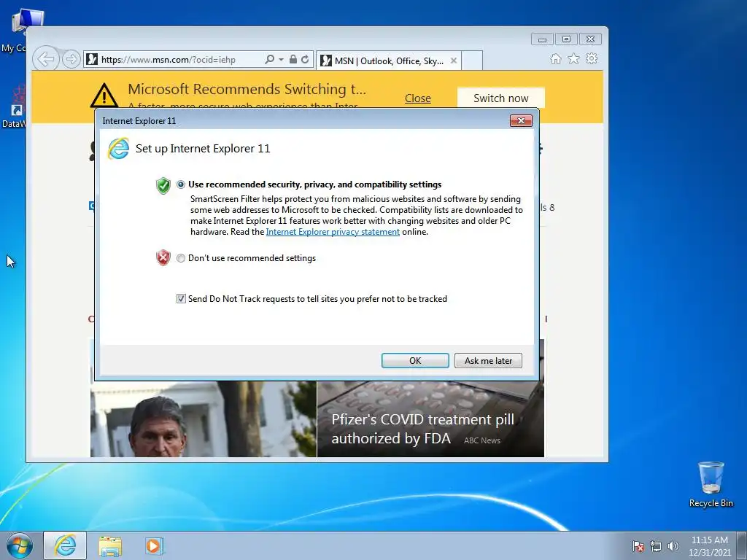
Task: Close the MSN tab with its X
Action: [454, 61]
